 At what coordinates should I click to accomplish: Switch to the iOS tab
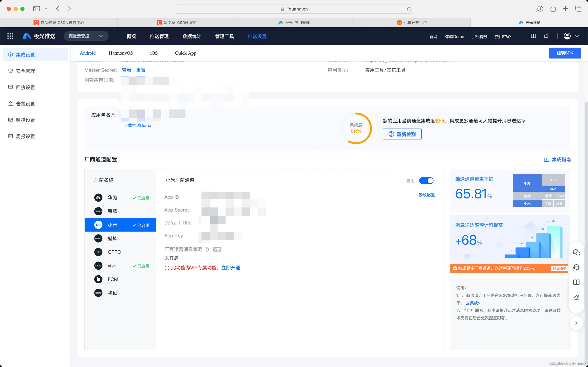(154, 53)
